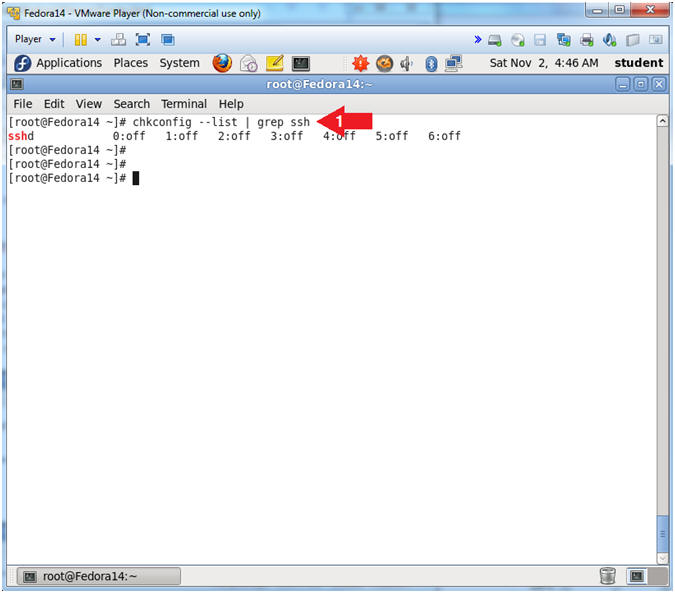
Task: Open the File menu in terminal
Action: [22, 104]
